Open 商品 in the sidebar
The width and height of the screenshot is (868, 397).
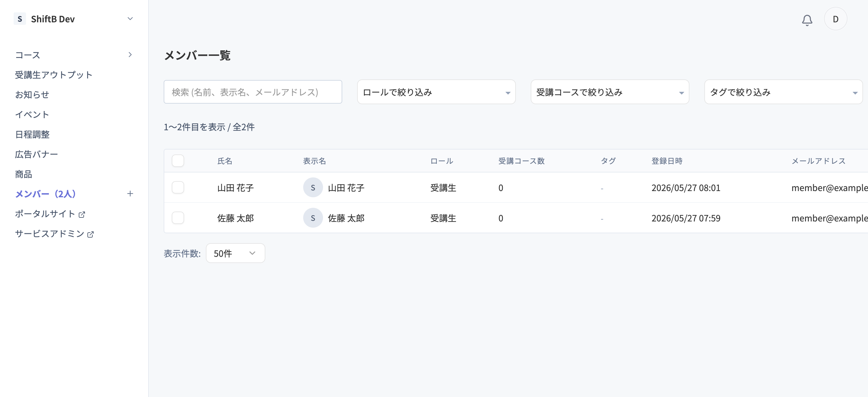pyautogui.click(x=24, y=174)
